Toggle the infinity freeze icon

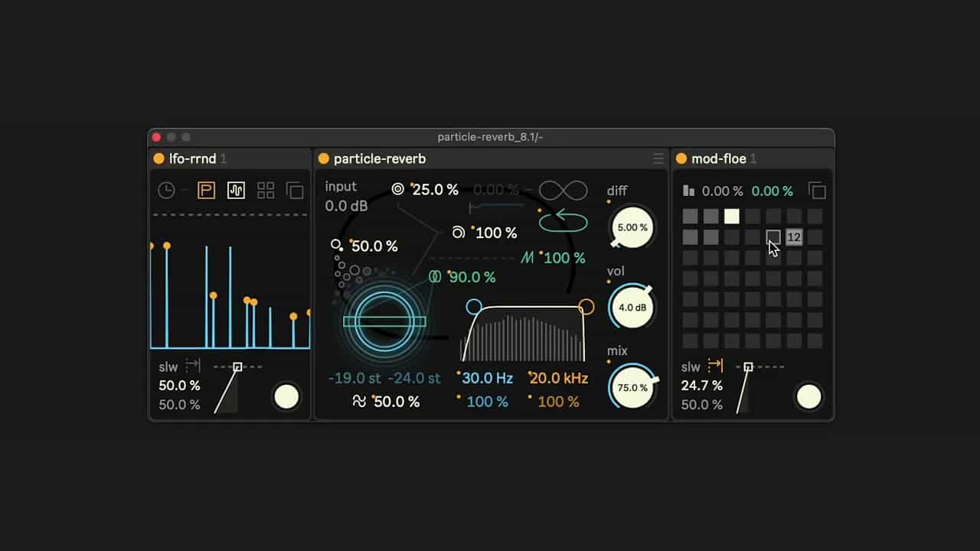click(x=563, y=190)
